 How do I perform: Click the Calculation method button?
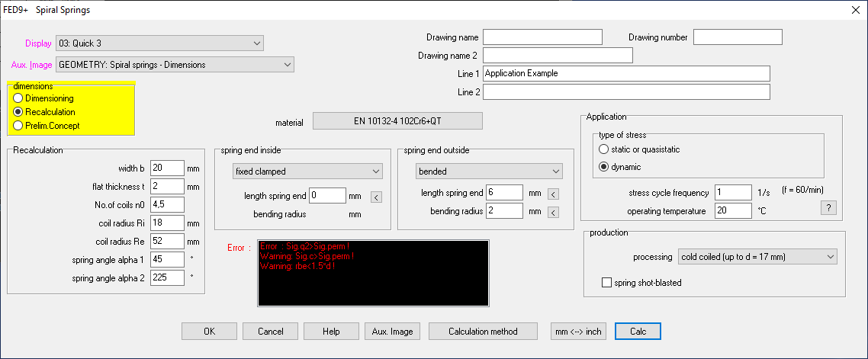[483, 332]
